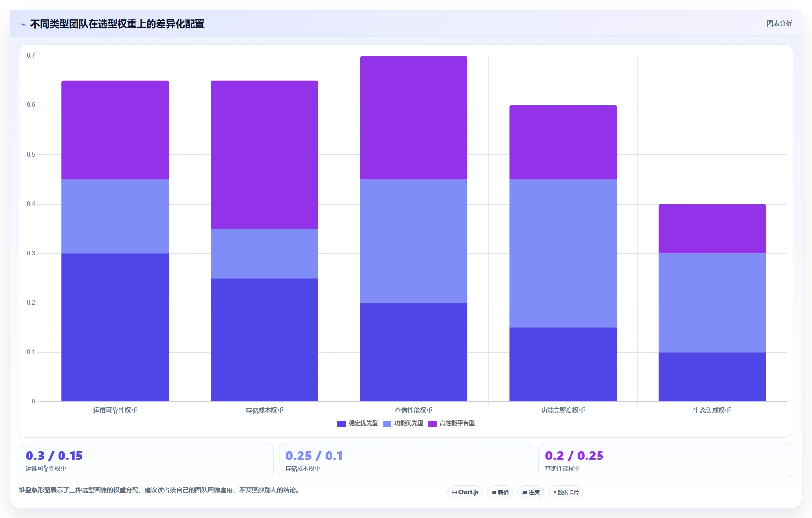Select the dark-blue bottom segment of 查询性能权重 bar

click(x=414, y=352)
